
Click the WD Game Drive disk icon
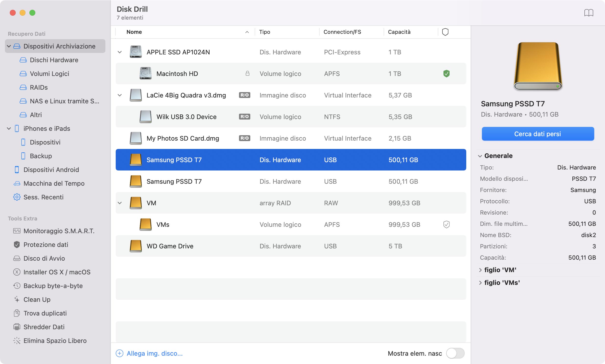[136, 246]
